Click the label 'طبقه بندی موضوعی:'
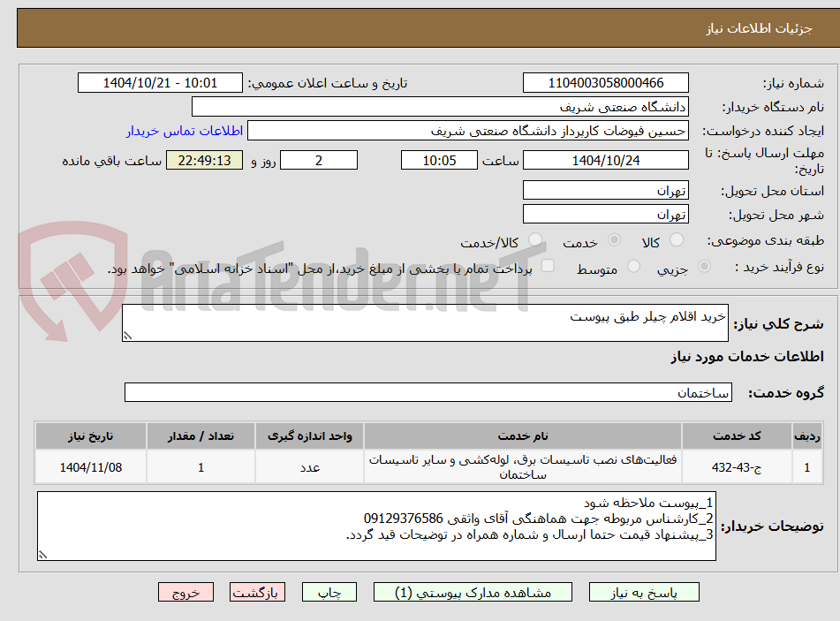This screenshot has width=840, height=621. (x=766, y=240)
